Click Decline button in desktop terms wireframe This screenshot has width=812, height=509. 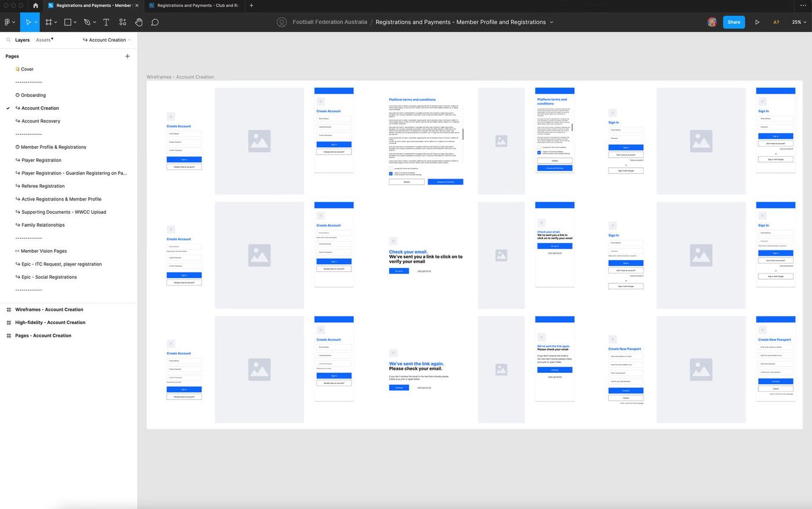click(x=407, y=181)
